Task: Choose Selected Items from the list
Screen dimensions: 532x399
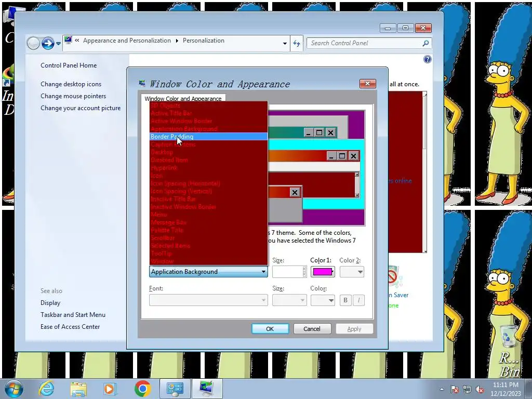Action: (208, 246)
